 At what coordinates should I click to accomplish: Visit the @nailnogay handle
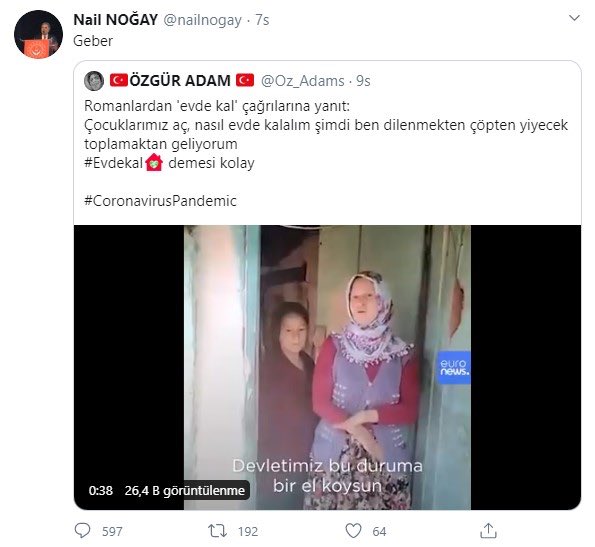pos(202,20)
